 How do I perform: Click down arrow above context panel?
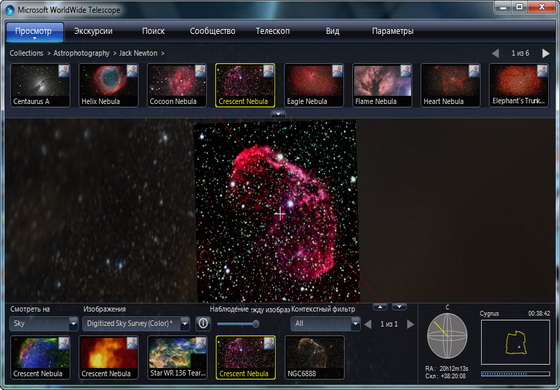pos(399,307)
